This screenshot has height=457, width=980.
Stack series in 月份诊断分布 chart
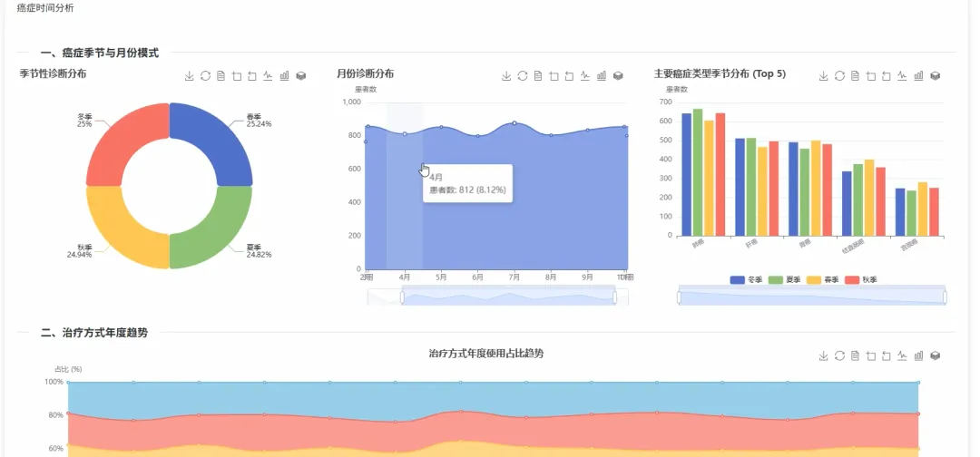click(x=618, y=76)
